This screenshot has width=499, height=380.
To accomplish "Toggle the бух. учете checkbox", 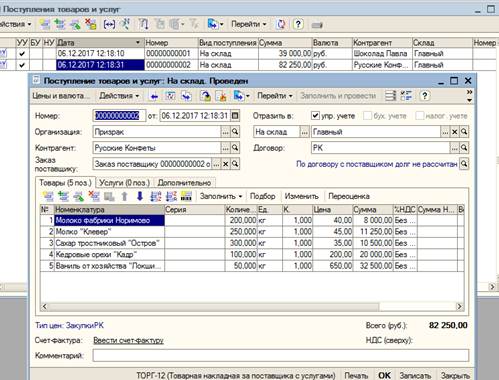I will 367,116.
